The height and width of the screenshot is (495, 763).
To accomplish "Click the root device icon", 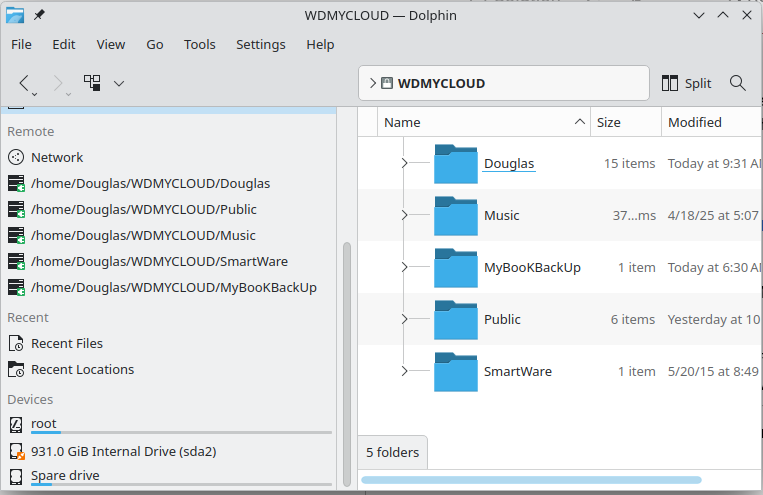I will pos(16,425).
